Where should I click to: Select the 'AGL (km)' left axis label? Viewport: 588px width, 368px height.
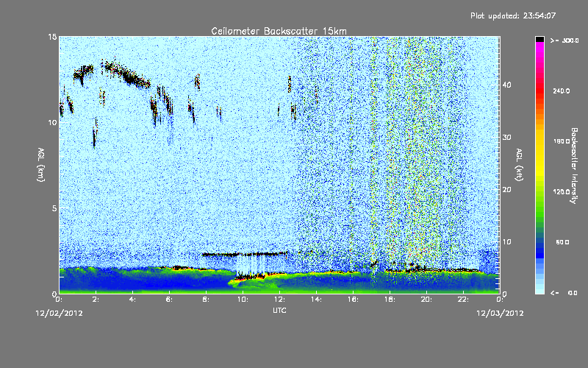41,164
